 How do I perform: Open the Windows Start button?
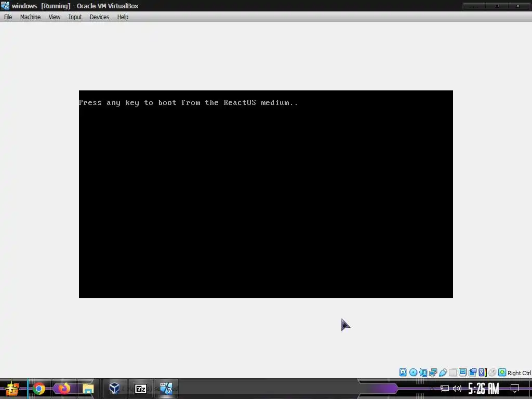click(x=12, y=389)
